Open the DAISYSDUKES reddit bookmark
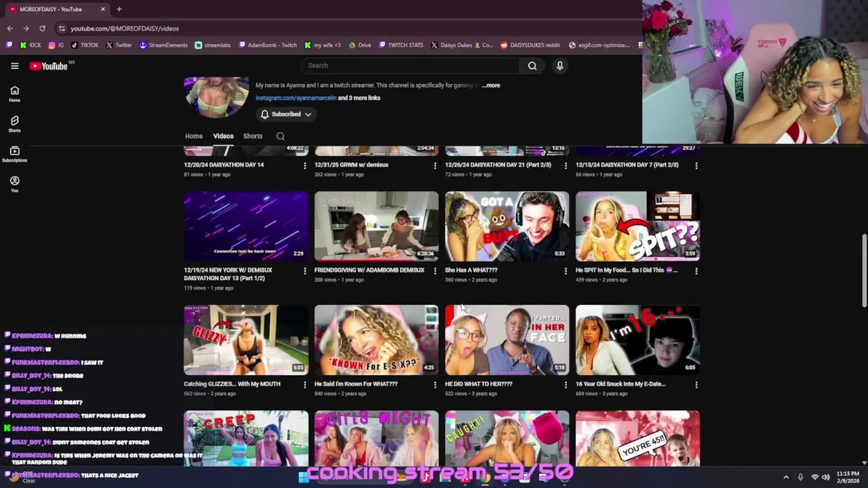Image resolution: width=868 pixels, height=488 pixels. coord(530,45)
